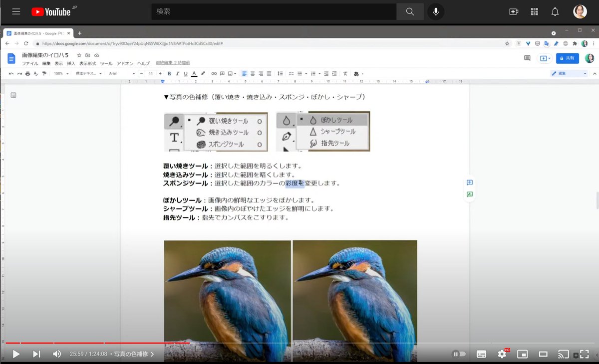599x364 pixels.
Task: Open the ツール menu in Docs
Action: click(106, 63)
